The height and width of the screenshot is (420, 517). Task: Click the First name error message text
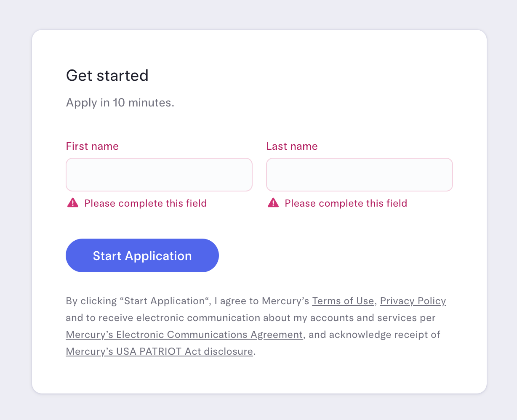[x=145, y=203]
